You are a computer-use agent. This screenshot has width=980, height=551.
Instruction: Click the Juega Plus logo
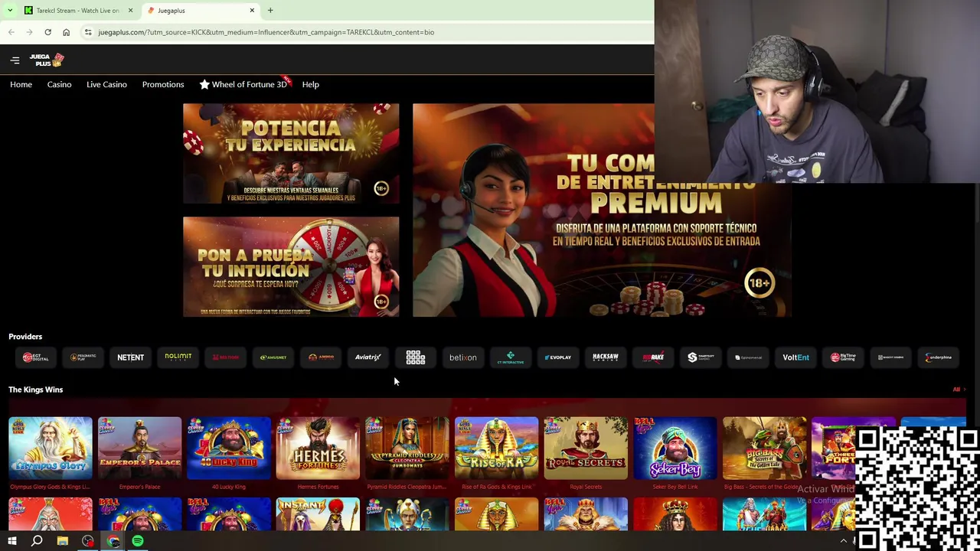(47, 60)
